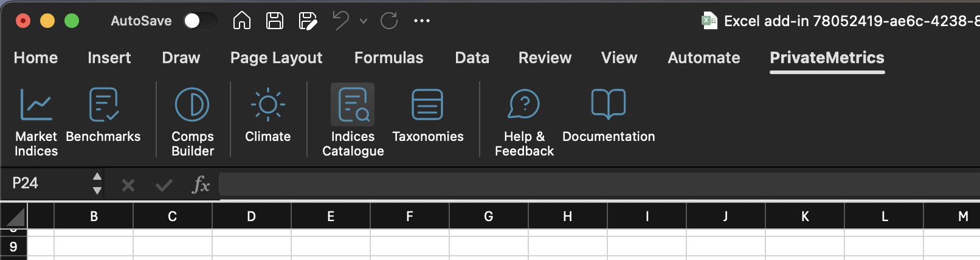This screenshot has height=260, width=980.
Task: Click the Home icon in title bar
Action: pyautogui.click(x=242, y=21)
